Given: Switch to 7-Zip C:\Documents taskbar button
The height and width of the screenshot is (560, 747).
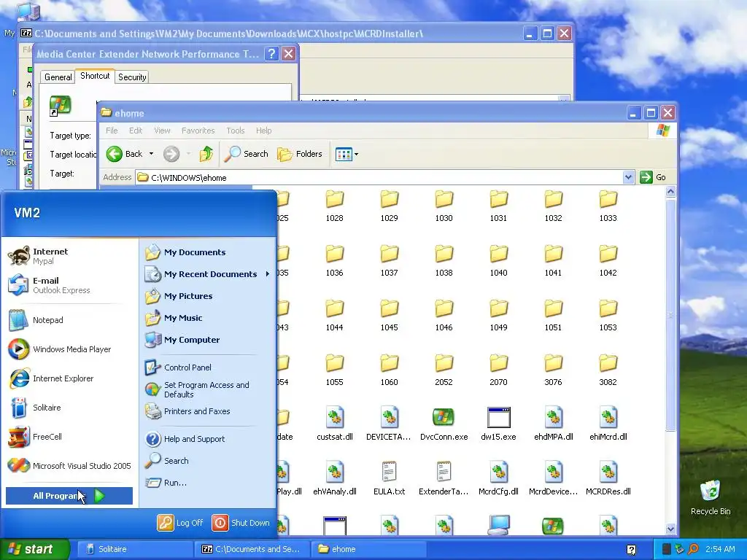Looking at the screenshot, I should click(x=252, y=549).
